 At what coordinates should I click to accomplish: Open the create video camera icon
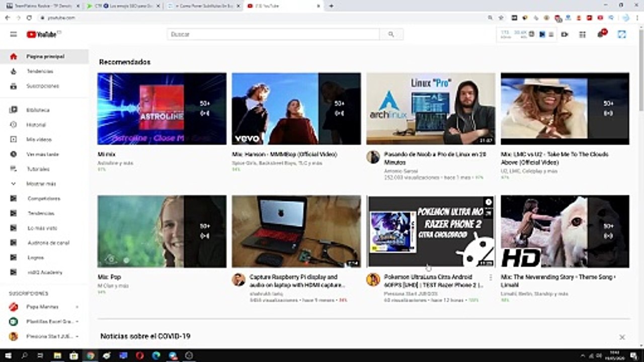click(565, 34)
